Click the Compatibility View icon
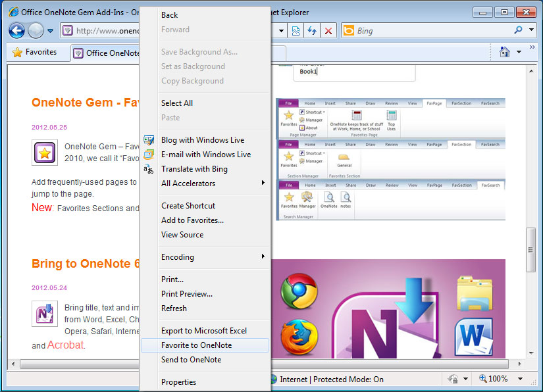Screen dimensions: 543x392 [x=296, y=31]
